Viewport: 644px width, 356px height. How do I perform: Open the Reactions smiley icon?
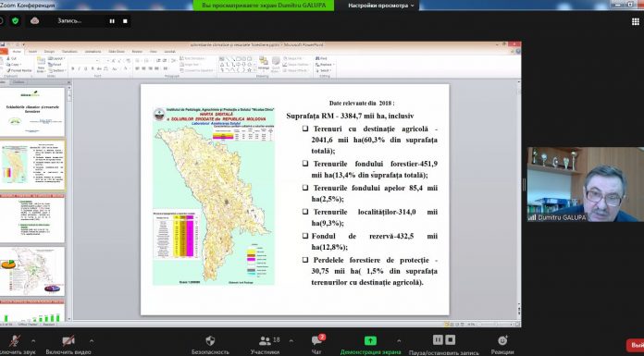coord(502,340)
